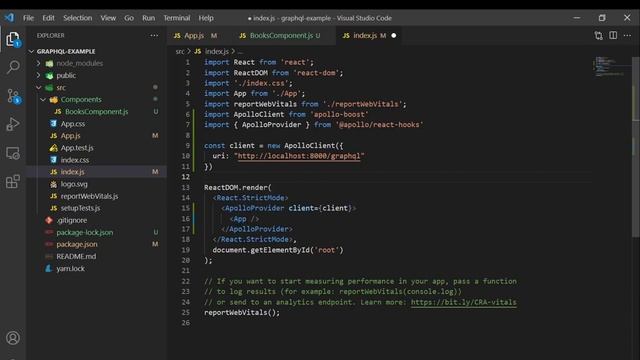640x360 pixels.
Task: Open Explorer views and more actions ellipsis
Action: click(154, 36)
